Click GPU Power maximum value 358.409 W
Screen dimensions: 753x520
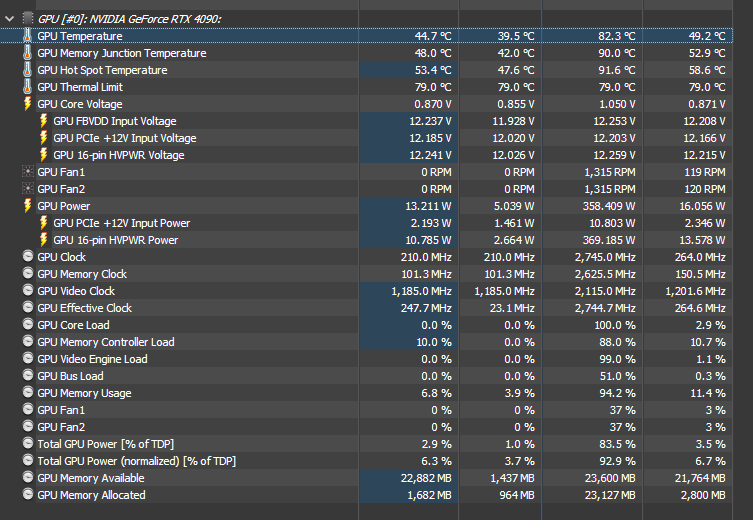pos(607,206)
